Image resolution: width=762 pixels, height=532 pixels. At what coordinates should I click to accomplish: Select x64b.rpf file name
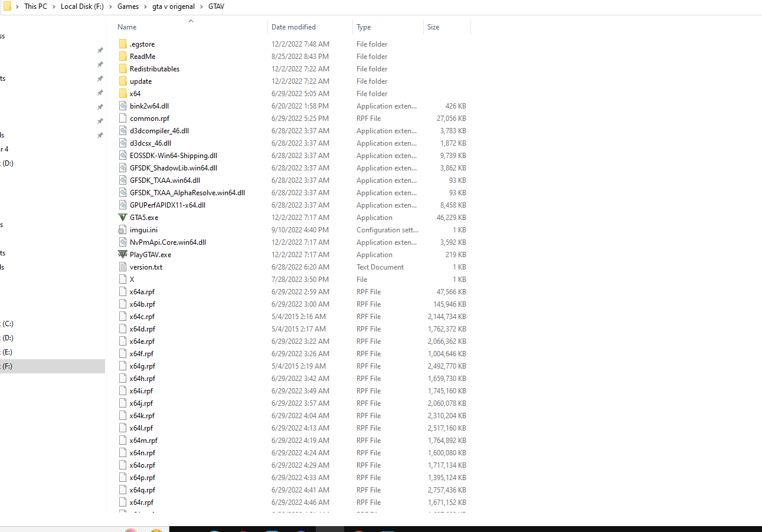pos(142,304)
